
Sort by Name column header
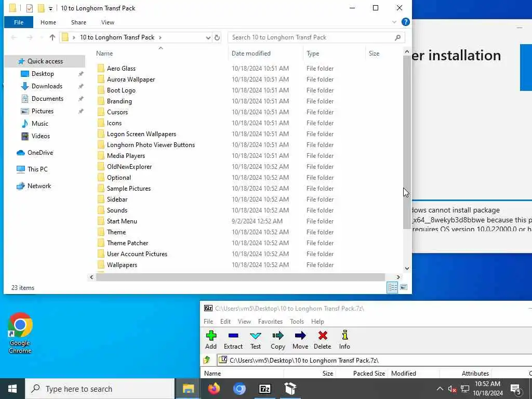click(104, 54)
